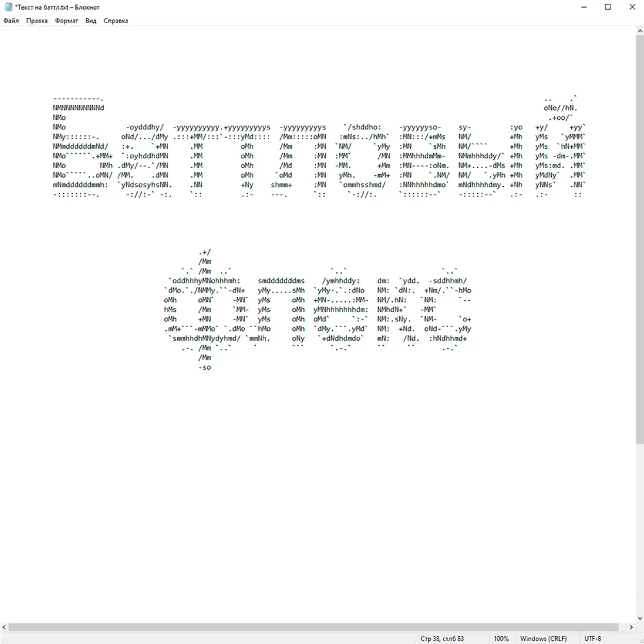Maximize the Блокнот window
The image size is (644, 644).
coord(608,7)
